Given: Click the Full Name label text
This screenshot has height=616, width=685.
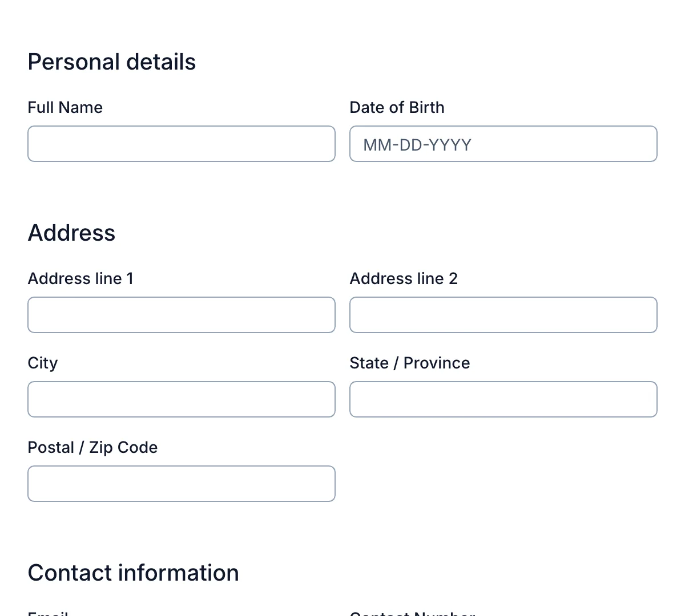Looking at the screenshot, I should coord(65,107).
